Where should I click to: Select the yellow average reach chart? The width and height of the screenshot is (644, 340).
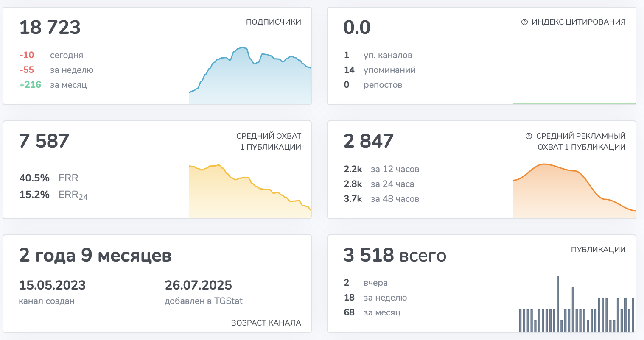(250, 191)
